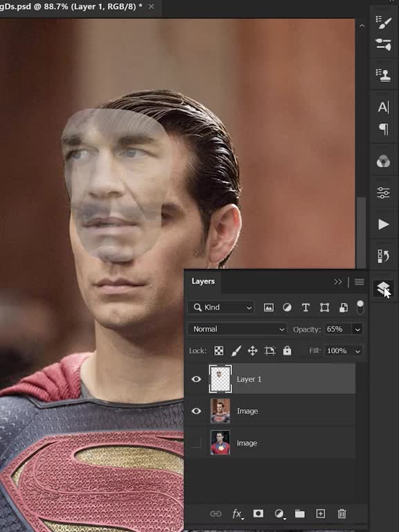Screen dimensions: 399x532
Task: Select Layer 1 by its name
Action: click(x=249, y=379)
